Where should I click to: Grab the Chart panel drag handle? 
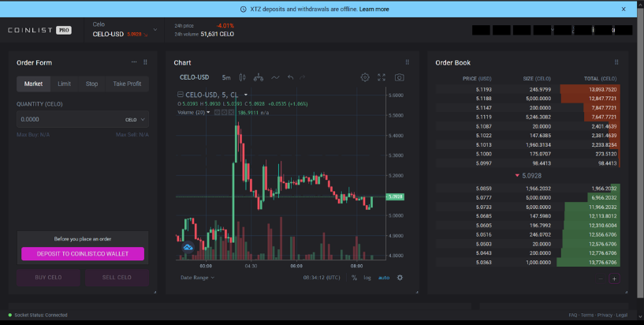(x=408, y=62)
